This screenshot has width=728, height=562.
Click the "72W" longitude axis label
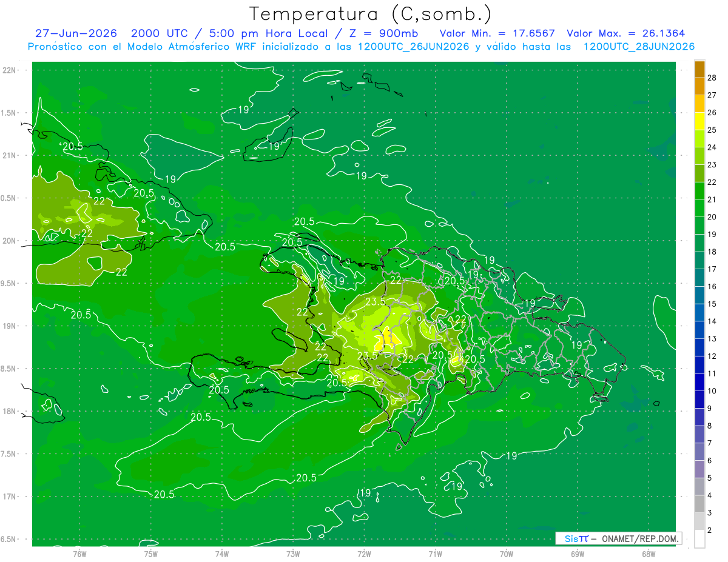(364, 554)
